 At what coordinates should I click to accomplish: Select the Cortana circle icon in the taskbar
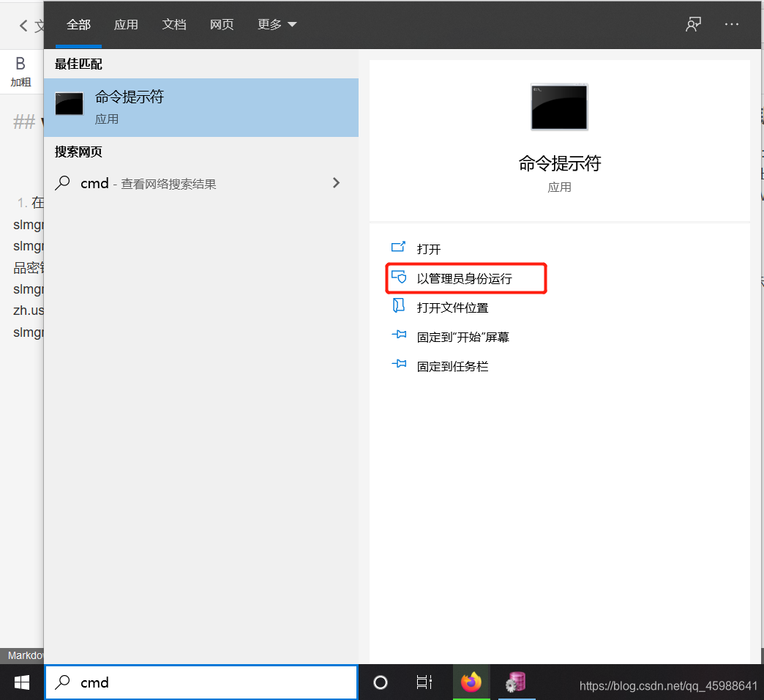coord(380,682)
